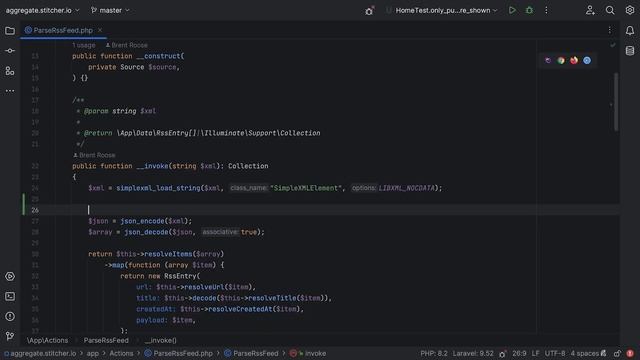Click the json_decode function call
This screenshot has height=360, width=640.
pyautogui.click(x=146, y=232)
